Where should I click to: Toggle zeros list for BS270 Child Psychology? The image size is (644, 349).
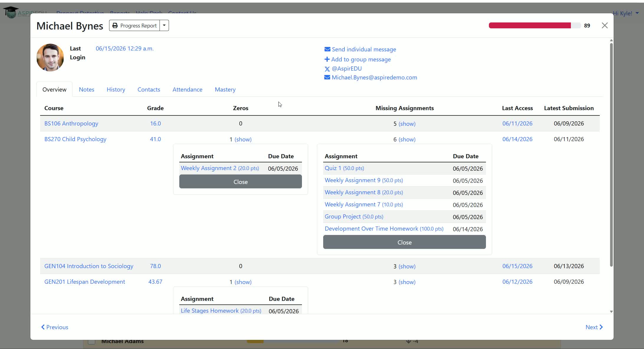pos(243,139)
